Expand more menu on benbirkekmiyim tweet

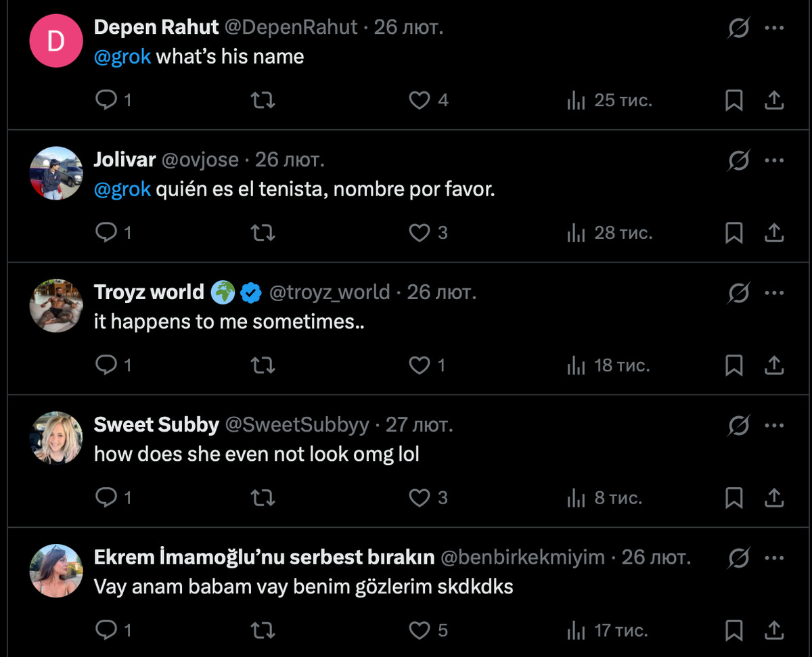click(x=773, y=558)
